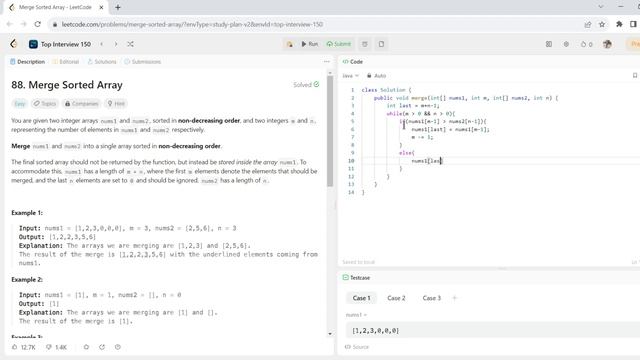This screenshot has height=360, width=640.
Task: Switch to the Solutions tab
Action: 102,62
